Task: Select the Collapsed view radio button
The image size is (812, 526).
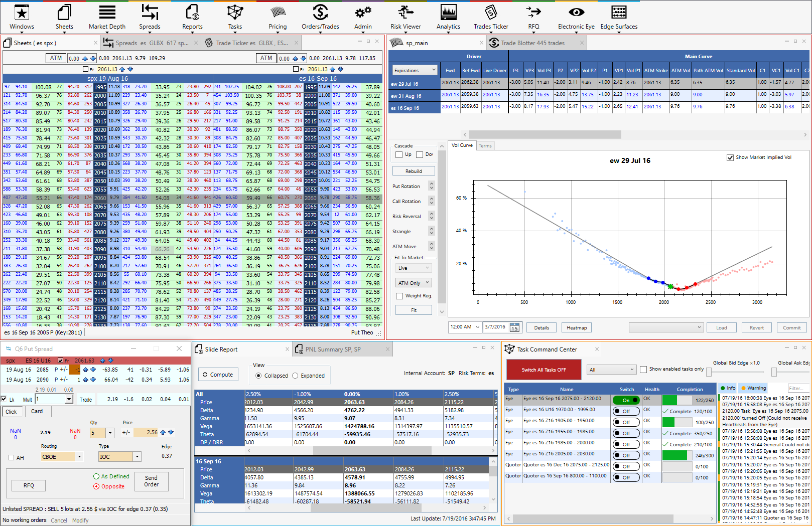Action: pyautogui.click(x=258, y=376)
